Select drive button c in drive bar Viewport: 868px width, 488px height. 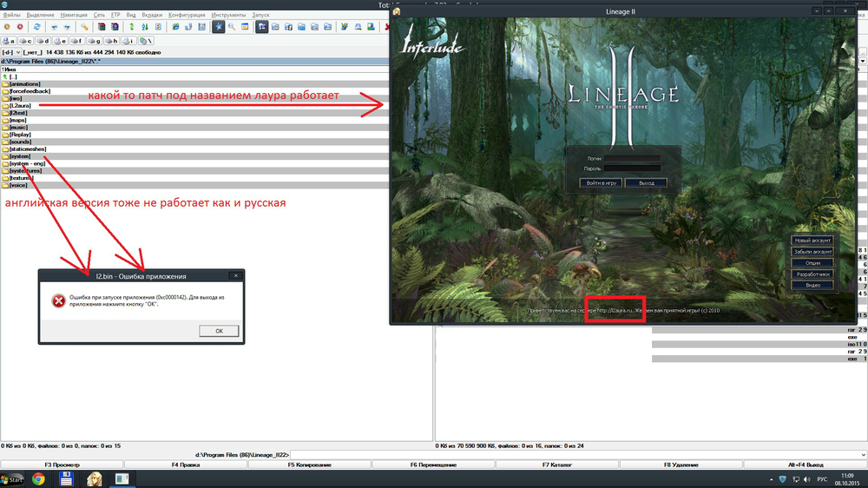coord(26,41)
